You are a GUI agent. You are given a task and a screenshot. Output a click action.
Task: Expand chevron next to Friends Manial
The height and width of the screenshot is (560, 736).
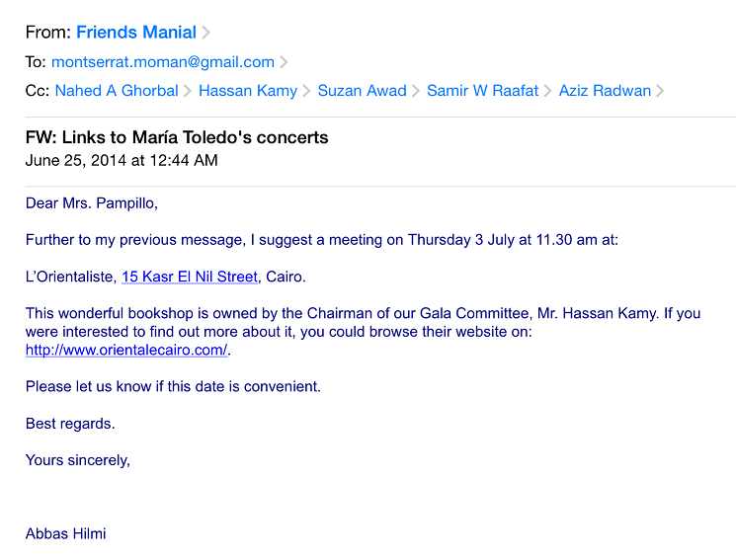[x=205, y=33]
